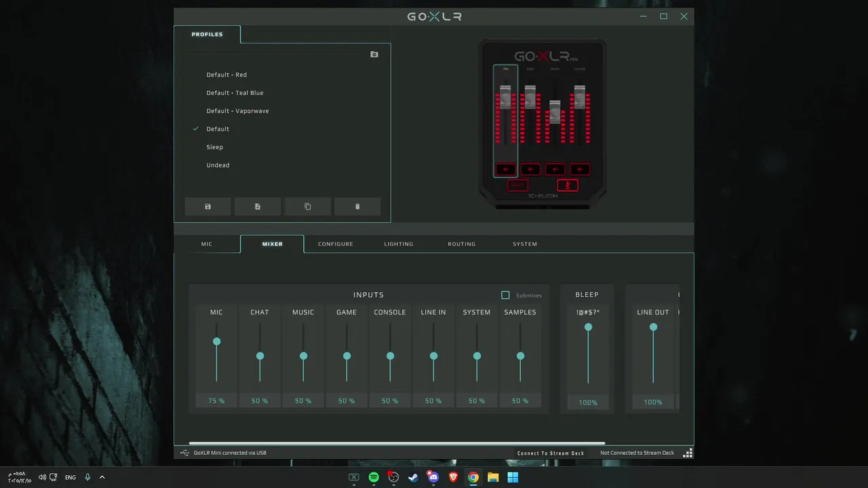The height and width of the screenshot is (488, 868).
Task: Click the System mute button on the device image
Action: (x=580, y=169)
